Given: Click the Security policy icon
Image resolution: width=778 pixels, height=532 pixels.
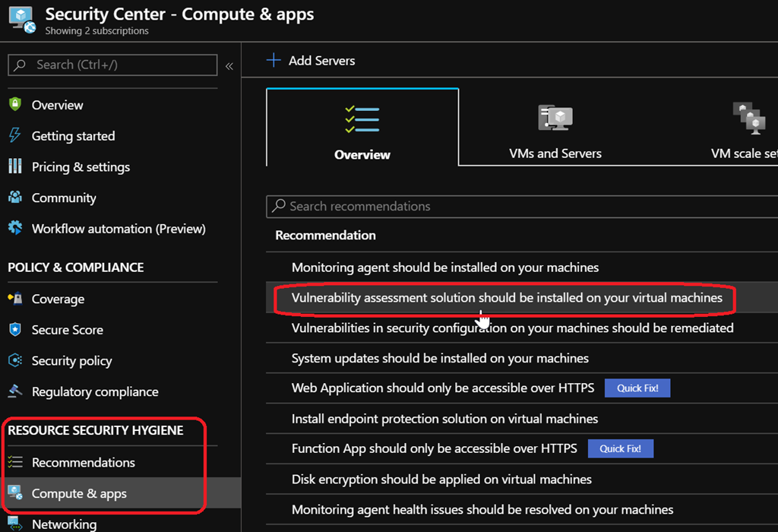Looking at the screenshot, I should pyautogui.click(x=15, y=361).
